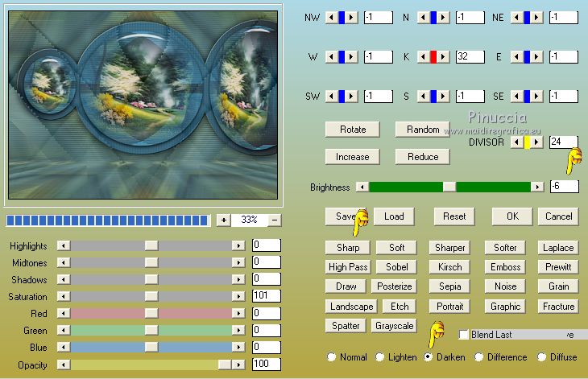Click Opacity slider right arrow
Image resolution: width=588 pixels, height=379 pixels.
pyautogui.click(x=238, y=365)
